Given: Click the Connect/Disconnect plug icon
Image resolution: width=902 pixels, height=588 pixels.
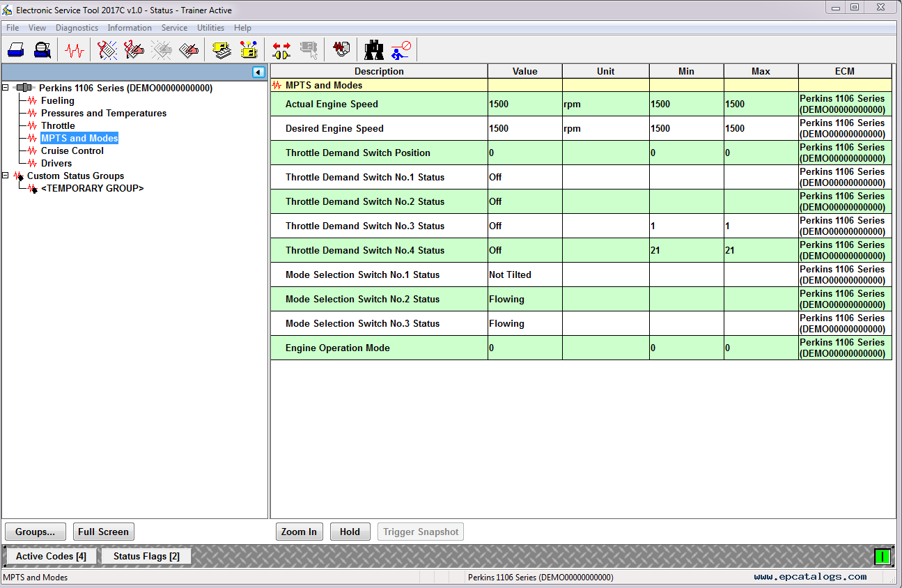Looking at the screenshot, I should [281, 50].
